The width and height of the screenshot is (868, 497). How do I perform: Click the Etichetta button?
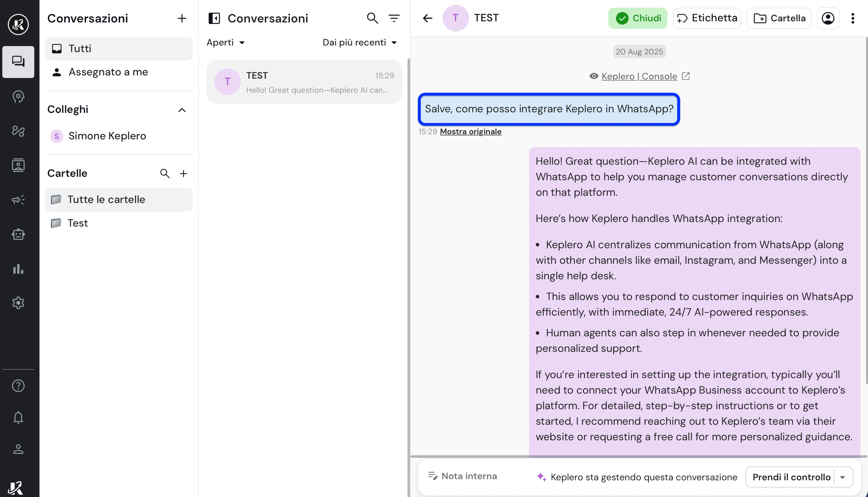tap(707, 18)
